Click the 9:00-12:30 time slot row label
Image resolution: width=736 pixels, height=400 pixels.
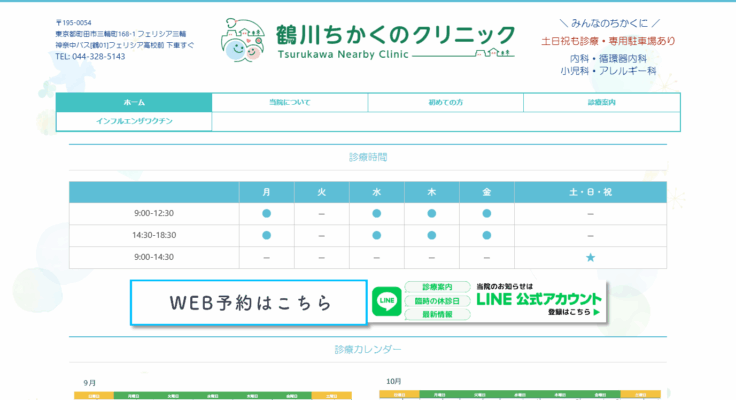coord(154,213)
